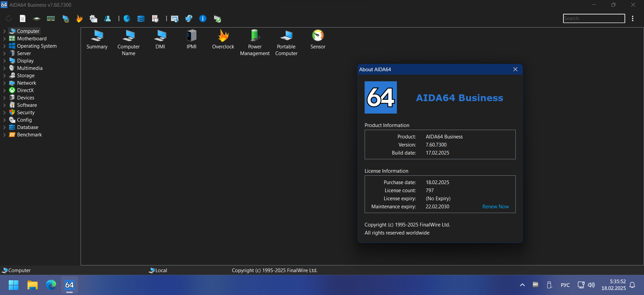Screen dimensions: 644x295
Task: Launch the flame stability test toolbar icon
Action: point(79,18)
